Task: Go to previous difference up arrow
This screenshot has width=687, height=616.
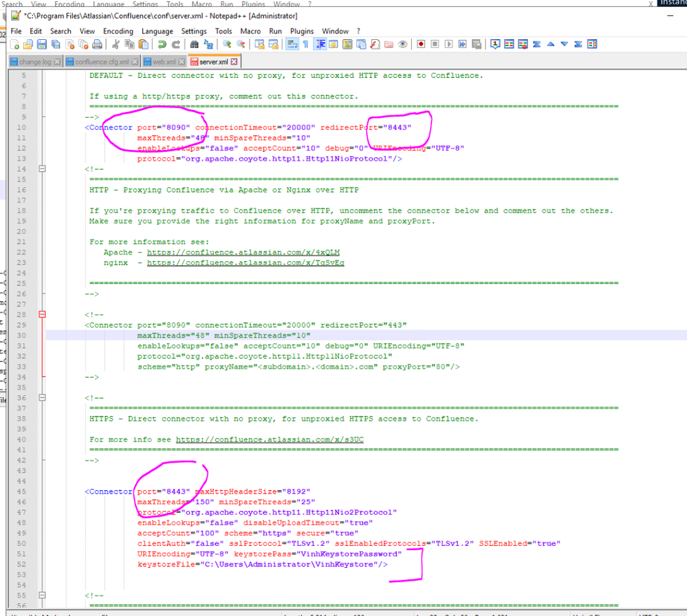Action: (551, 44)
